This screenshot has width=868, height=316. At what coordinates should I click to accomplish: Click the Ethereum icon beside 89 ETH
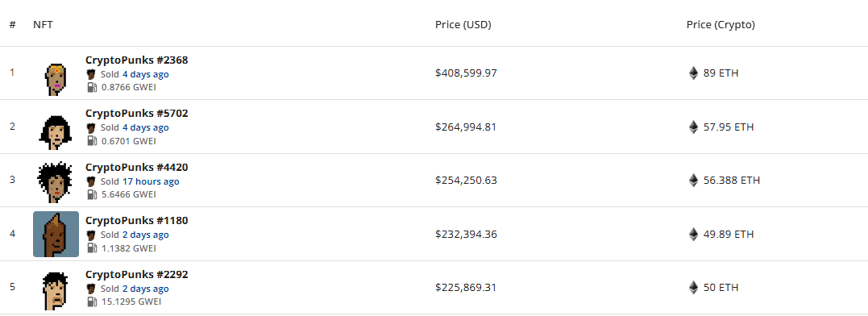[693, 73]
